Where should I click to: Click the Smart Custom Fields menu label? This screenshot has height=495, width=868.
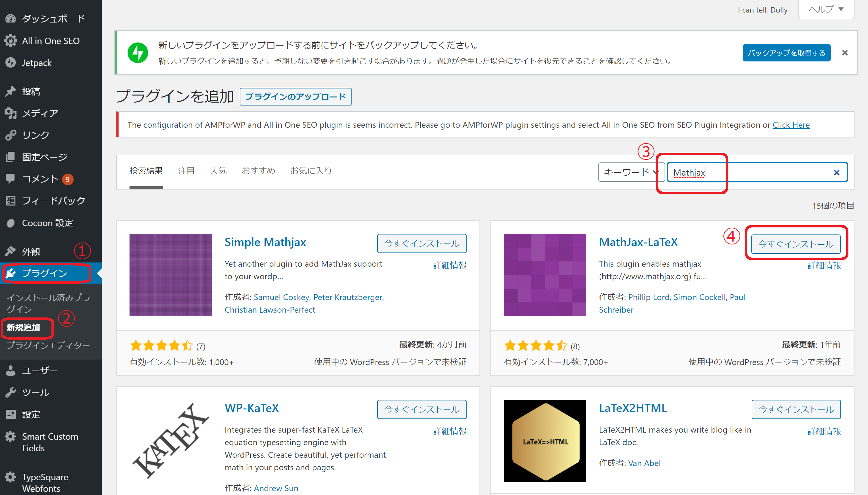click(x=50, y=442)
